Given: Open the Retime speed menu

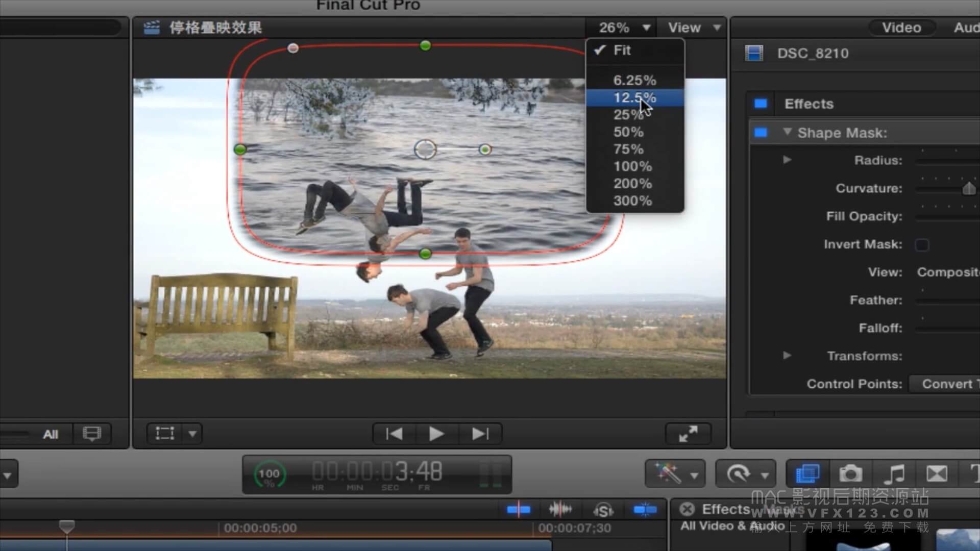Looking at the screenshot, I should [745, 474].
